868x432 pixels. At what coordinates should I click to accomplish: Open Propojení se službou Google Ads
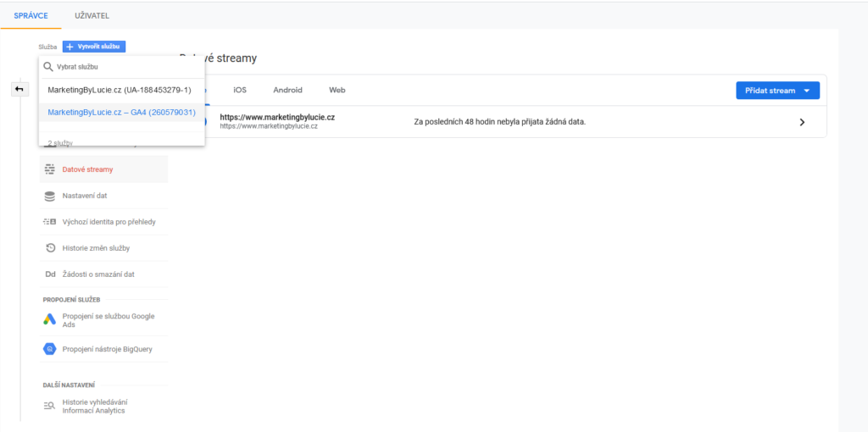click(103, 320)
